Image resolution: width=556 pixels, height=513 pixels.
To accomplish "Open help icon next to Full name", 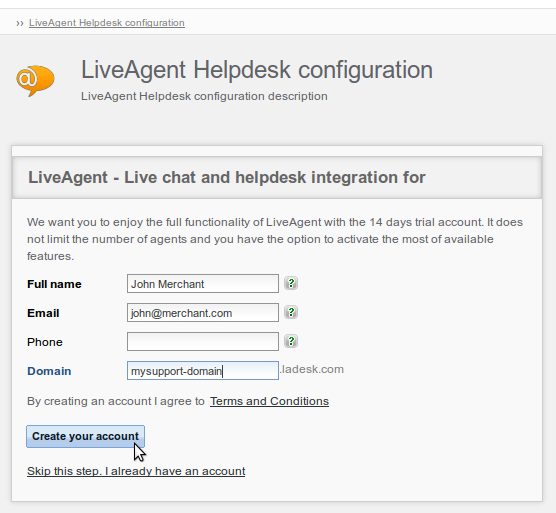I will 291,283.
